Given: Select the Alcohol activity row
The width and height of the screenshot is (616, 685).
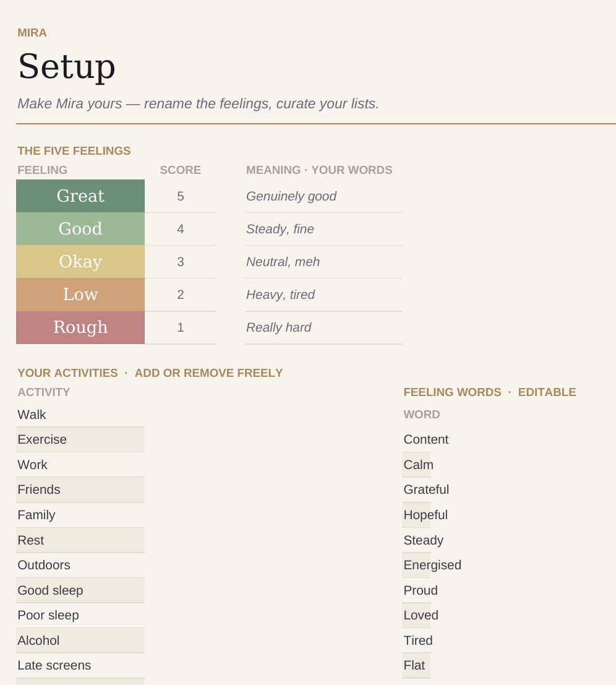Looking at the screenshot, I should [80, 640].
